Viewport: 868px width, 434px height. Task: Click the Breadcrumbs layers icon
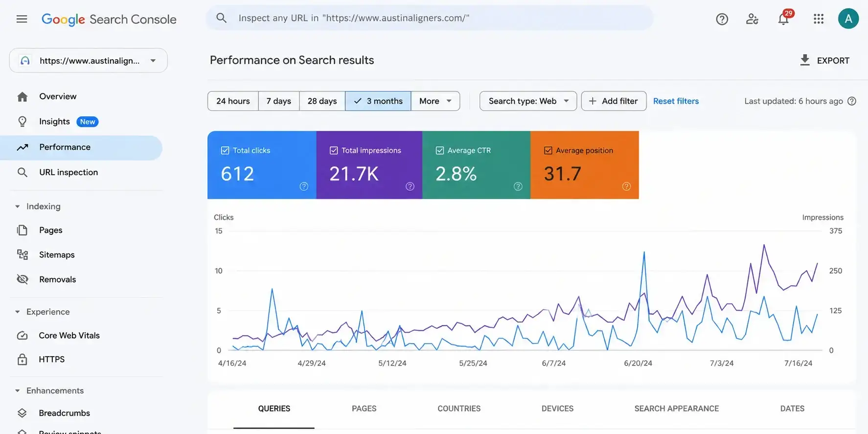(23, 413)
